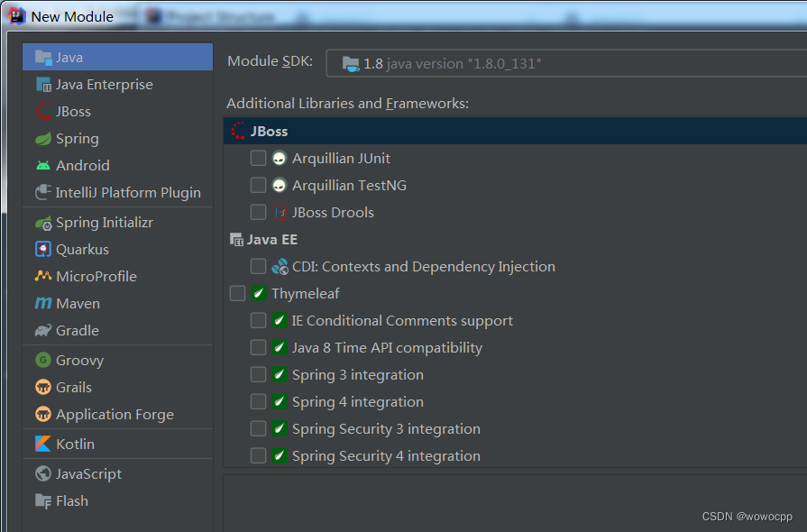Image resolution: width=807 pixels, height=532 pixels.
Task: Choose the IntelliJ Platform Plugin icon
Action: pyautogui.click(x=43, y=192)
